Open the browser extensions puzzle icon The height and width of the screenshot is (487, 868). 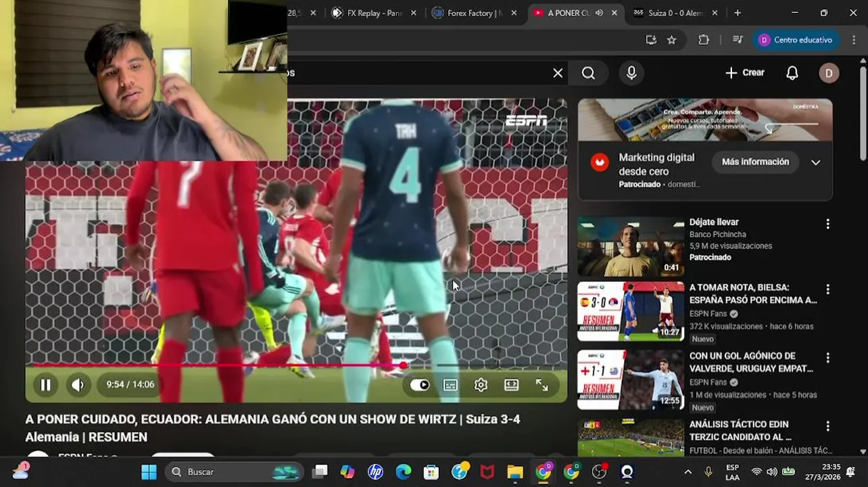(x=704, y=40)
